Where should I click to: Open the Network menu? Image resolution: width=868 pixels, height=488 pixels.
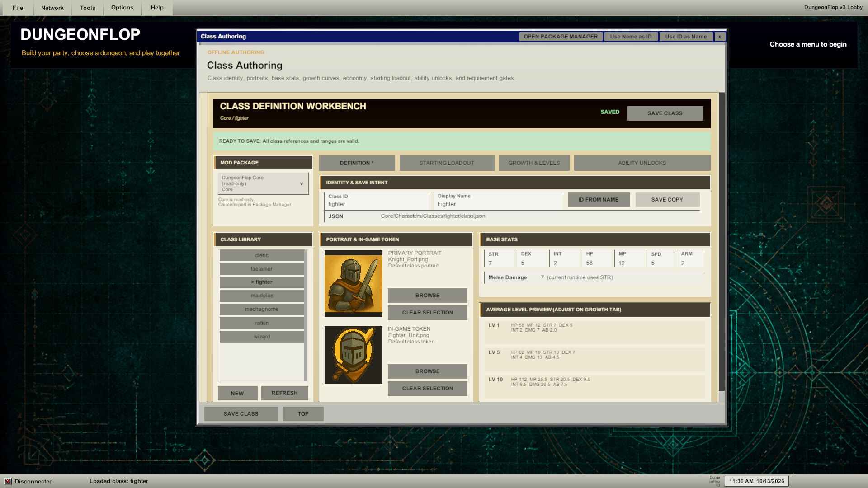point(52,8)
